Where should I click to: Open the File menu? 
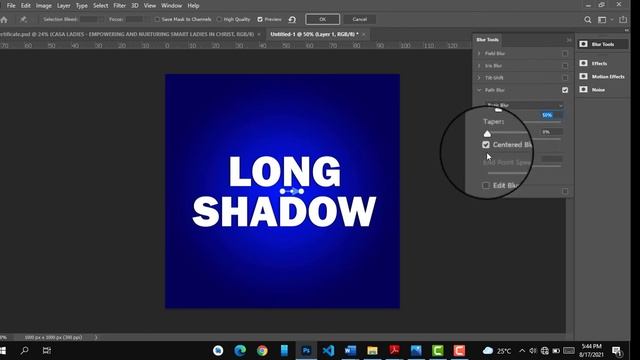pos(11,6)
